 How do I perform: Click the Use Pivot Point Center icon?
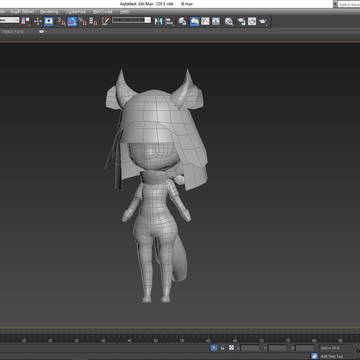(25, 21)
